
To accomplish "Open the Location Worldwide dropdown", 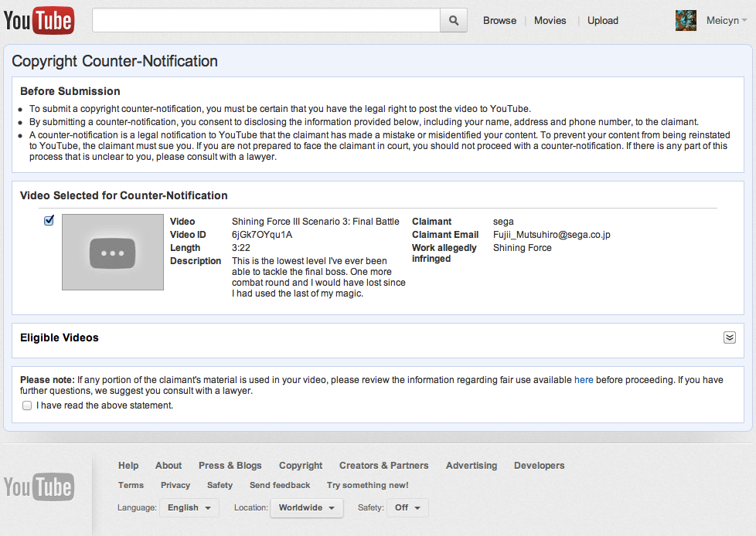I will tap(307, 507).
